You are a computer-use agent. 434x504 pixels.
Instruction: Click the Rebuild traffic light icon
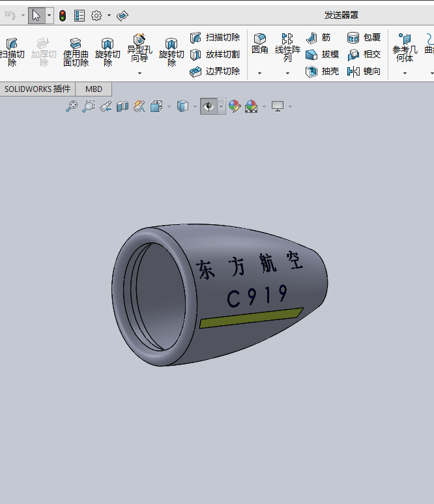click(63, 16)
